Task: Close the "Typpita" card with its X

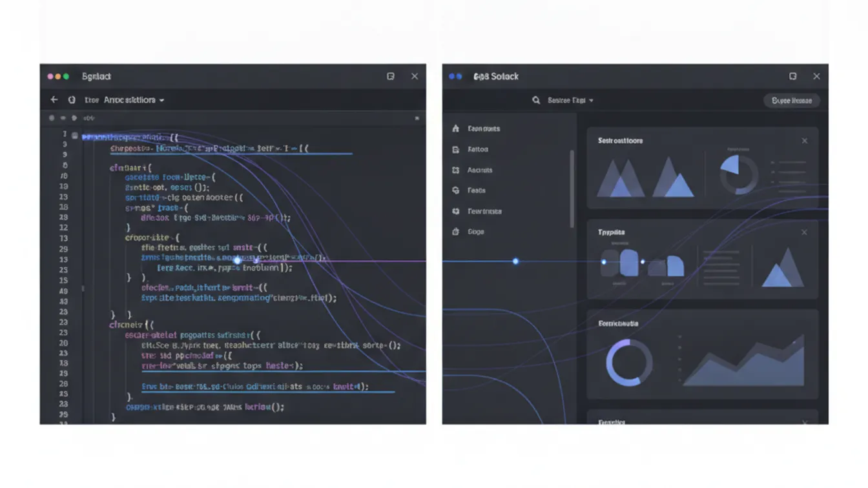Action: coord(804,232)
